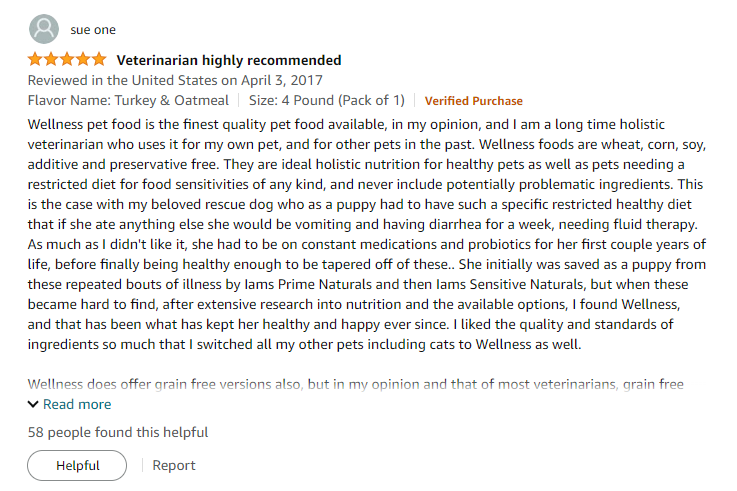The image size is (737, 491).
Task: Click the Size: 4 Pound (Pack of 1) text
Action: (327, 101)
